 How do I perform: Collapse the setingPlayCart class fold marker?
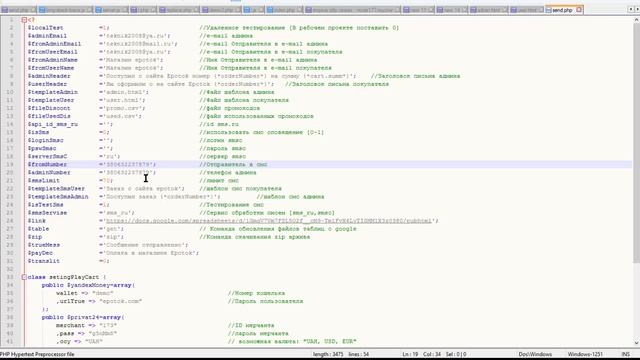coord(24,277)
